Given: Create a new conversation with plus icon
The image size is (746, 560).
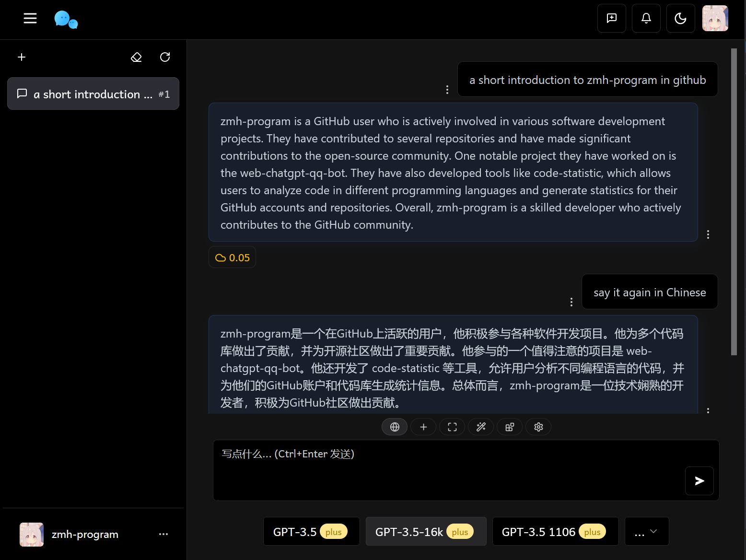Looking at the screenshot, I should (22, 57).
